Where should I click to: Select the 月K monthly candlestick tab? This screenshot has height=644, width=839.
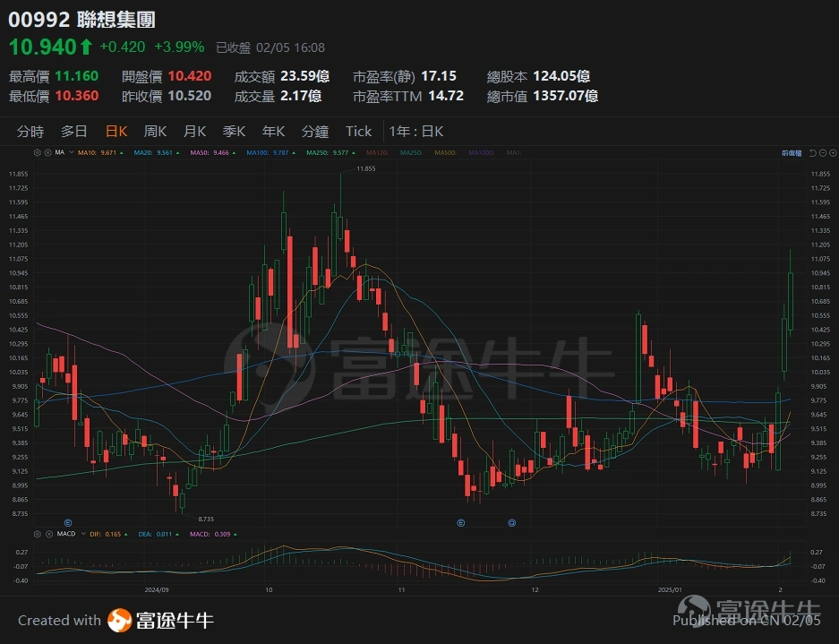click(195, 131)
